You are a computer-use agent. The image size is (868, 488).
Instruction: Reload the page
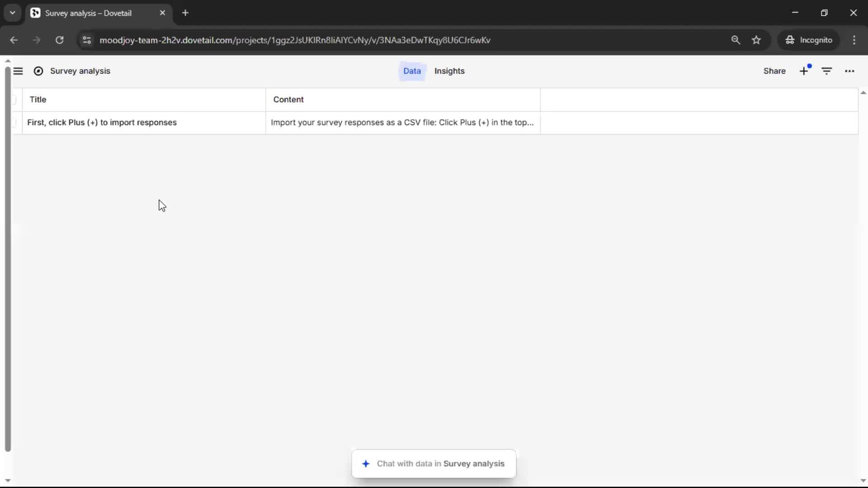59,40
